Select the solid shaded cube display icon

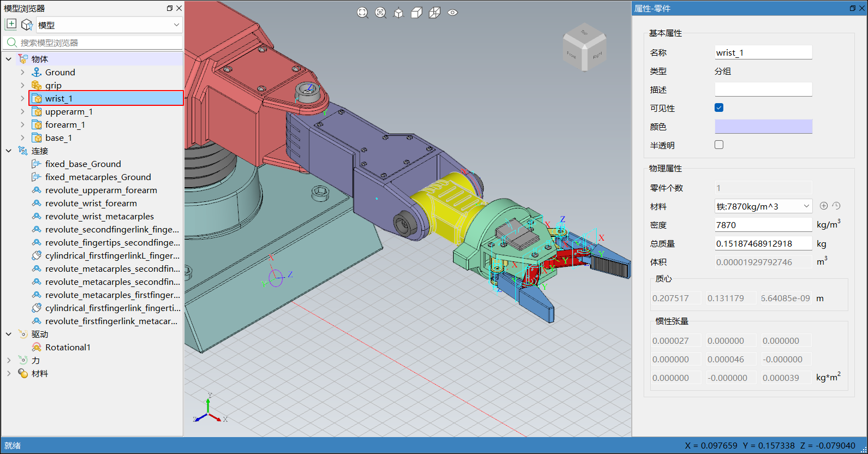[x=417, y=13]
